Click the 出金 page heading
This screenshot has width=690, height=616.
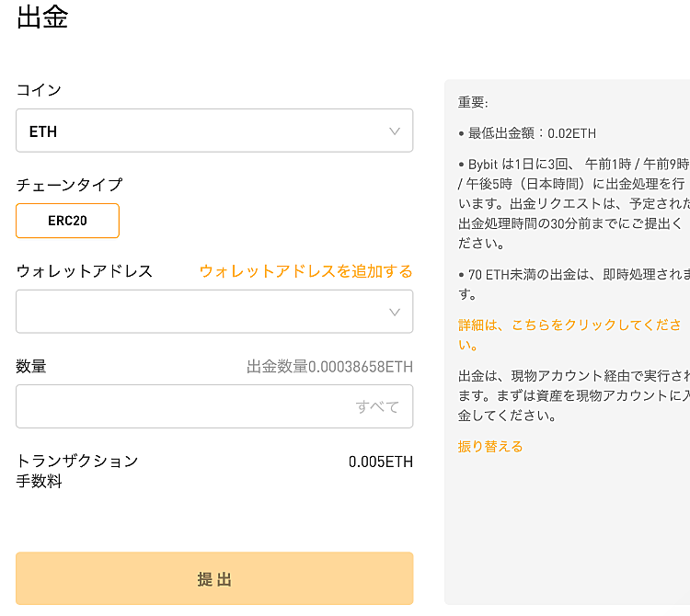42,17
